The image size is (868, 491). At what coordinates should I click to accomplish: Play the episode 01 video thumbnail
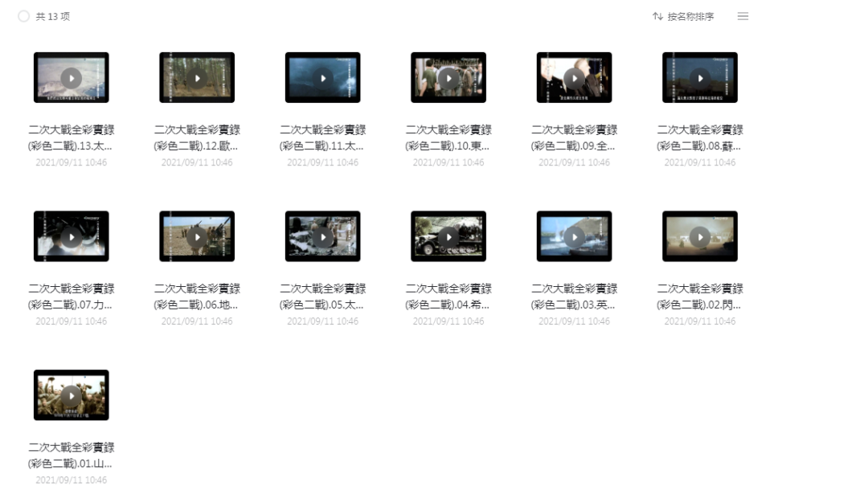point(72,396)
